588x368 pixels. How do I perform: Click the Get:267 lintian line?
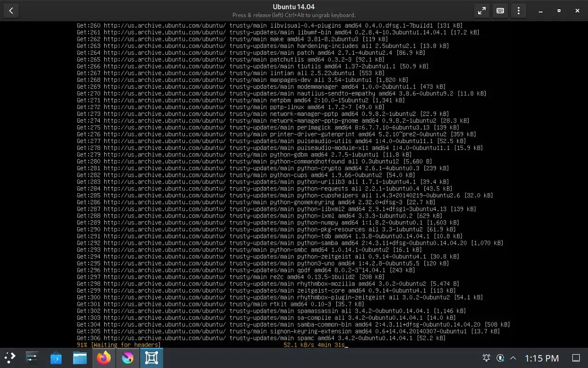(231, 73)
